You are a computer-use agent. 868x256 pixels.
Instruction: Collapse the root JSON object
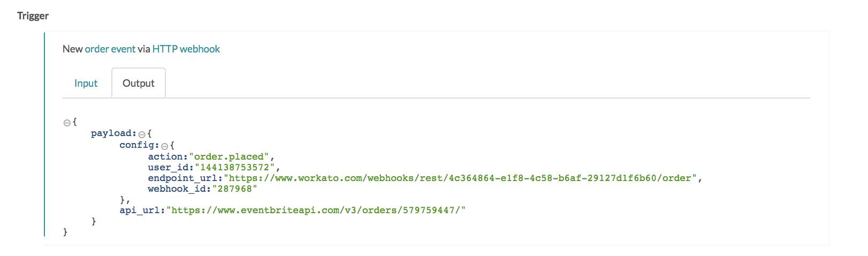coord(67,123)
